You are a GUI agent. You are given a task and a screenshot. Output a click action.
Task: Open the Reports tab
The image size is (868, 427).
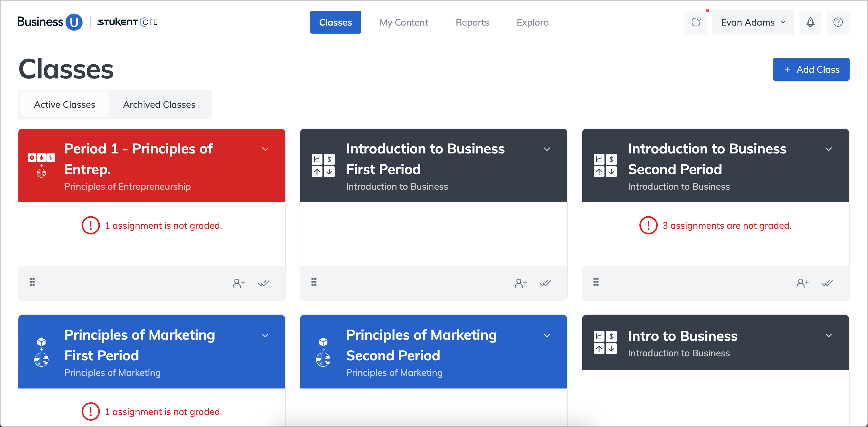[472, 22]
